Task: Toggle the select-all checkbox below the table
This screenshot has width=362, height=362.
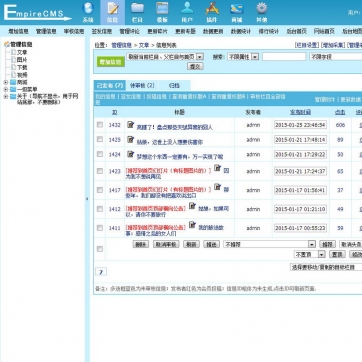Action: click(100, 249)
